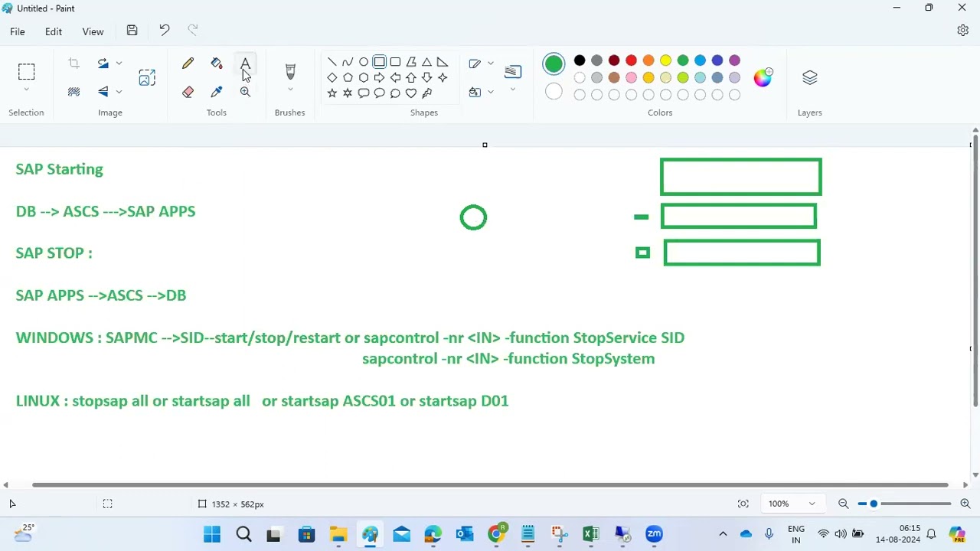Open the Brushes tool
Image resolution: width=980 pixels, height=551 pixels.
tap(290, 71)
